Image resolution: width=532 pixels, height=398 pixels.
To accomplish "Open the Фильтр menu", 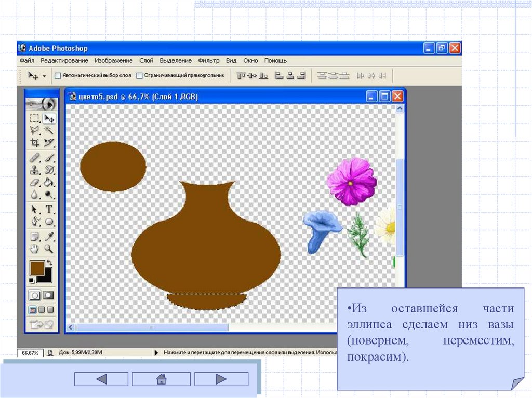I will (209, 60).
